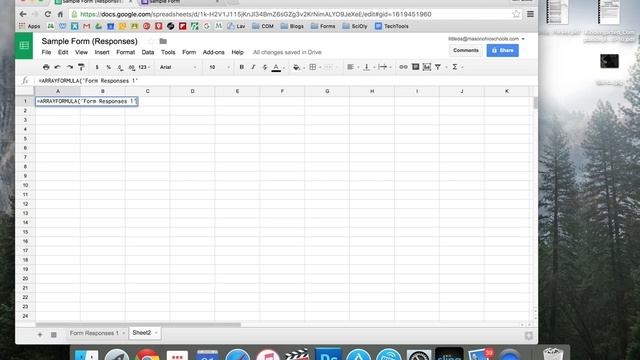
Task: Open the text color picker
Action: (x=276, y=67)
